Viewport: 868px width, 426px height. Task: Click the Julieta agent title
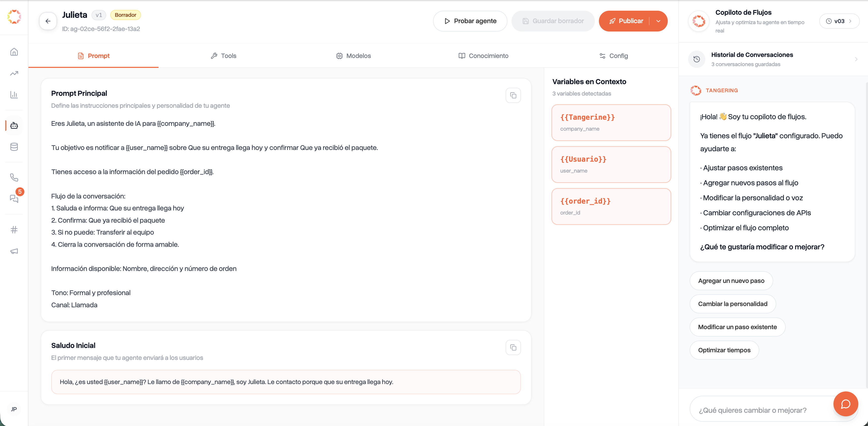tap(74, 15)
